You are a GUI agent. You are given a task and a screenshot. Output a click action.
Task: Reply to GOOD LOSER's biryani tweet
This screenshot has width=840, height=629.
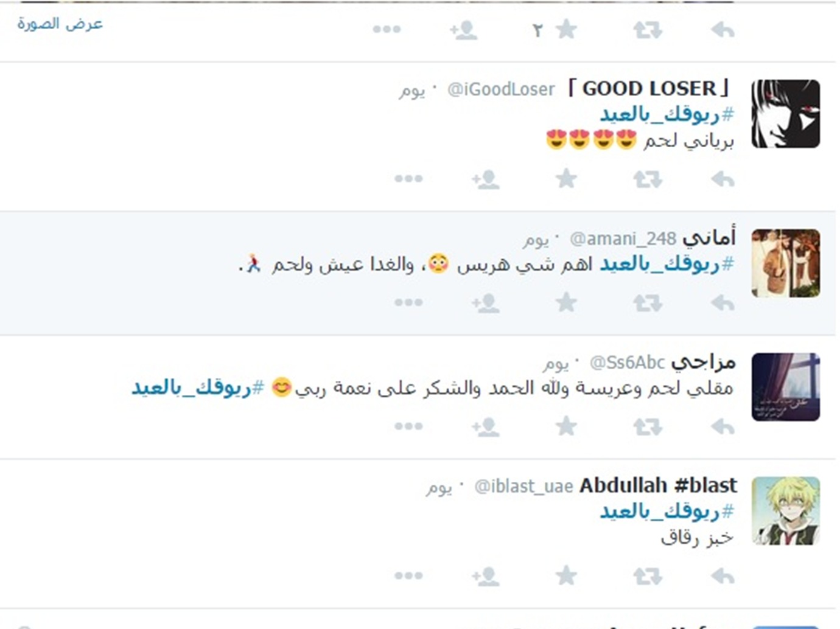click(x=723, y=179)
